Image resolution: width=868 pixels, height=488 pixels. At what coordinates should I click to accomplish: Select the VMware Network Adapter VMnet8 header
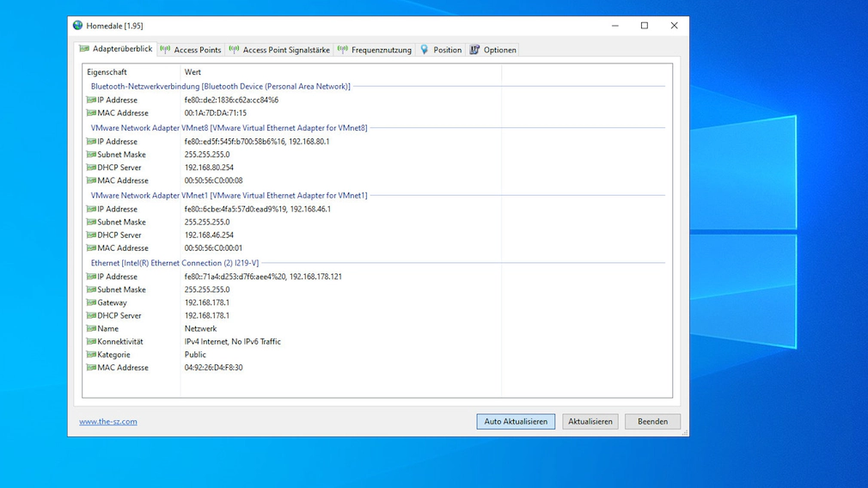coord(229,128)
